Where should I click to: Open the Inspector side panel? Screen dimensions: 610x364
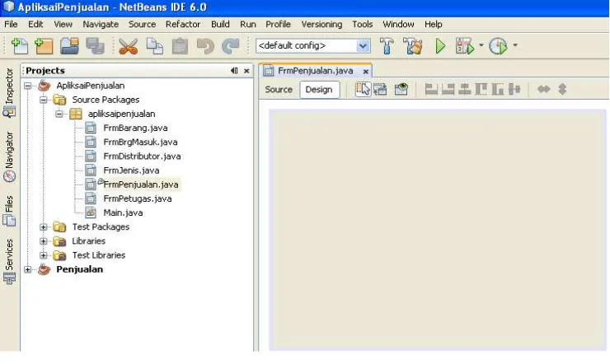click(9, 93)
